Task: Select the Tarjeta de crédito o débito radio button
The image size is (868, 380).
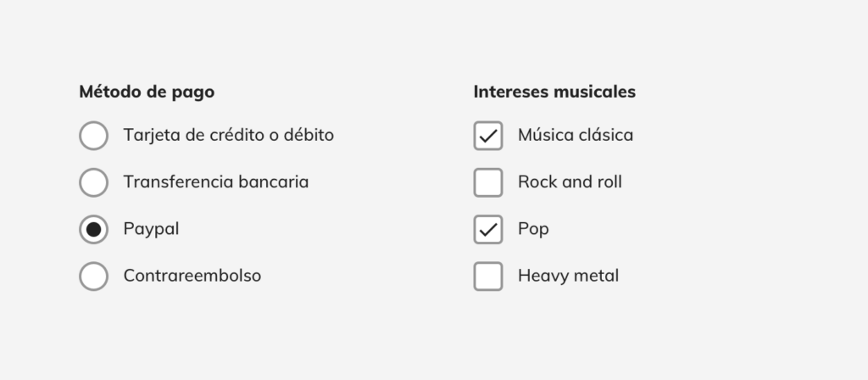Action: 93,136
